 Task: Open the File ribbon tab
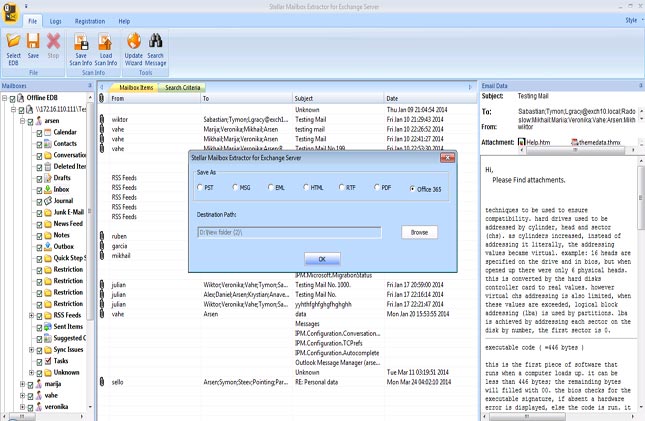[x=32, y=21]
